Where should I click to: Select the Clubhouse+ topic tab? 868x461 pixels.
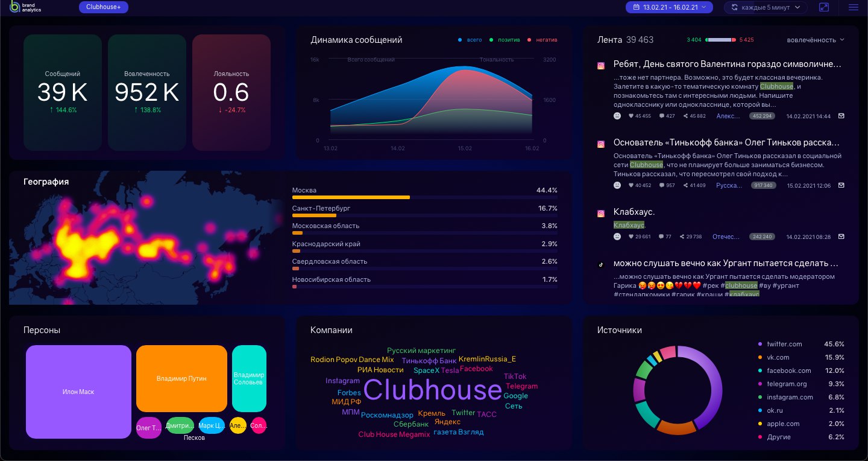coord(104,7)
